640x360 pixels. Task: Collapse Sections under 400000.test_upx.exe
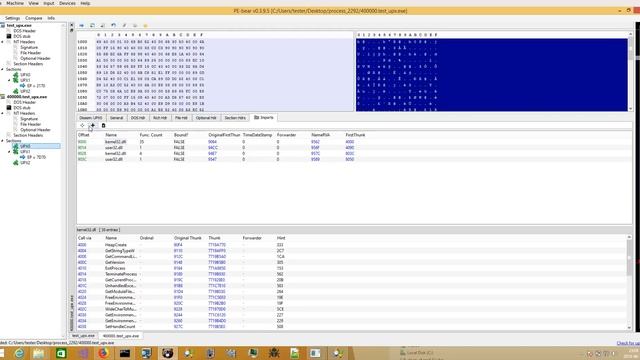click(3, 140)
